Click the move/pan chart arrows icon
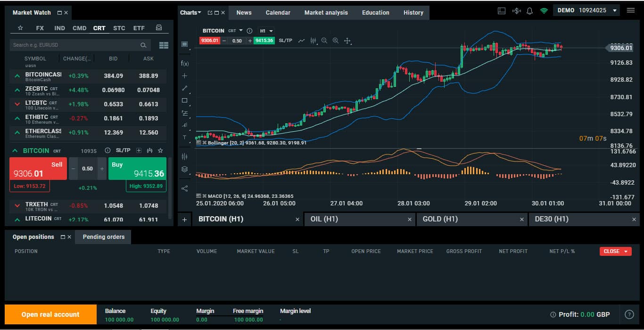Image resolution: width=644 pixels, height=330 pixels. (x=347, y=41)
